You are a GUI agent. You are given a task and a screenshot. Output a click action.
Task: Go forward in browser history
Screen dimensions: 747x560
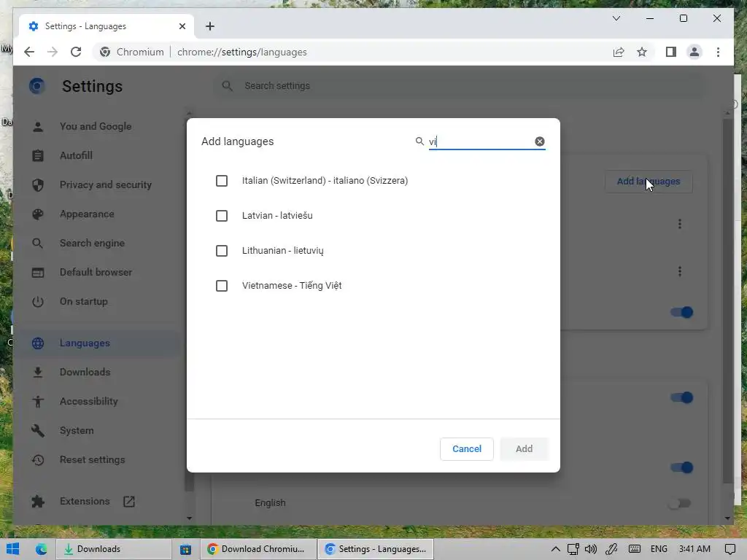pyautogui.click(x=53, y=52)
